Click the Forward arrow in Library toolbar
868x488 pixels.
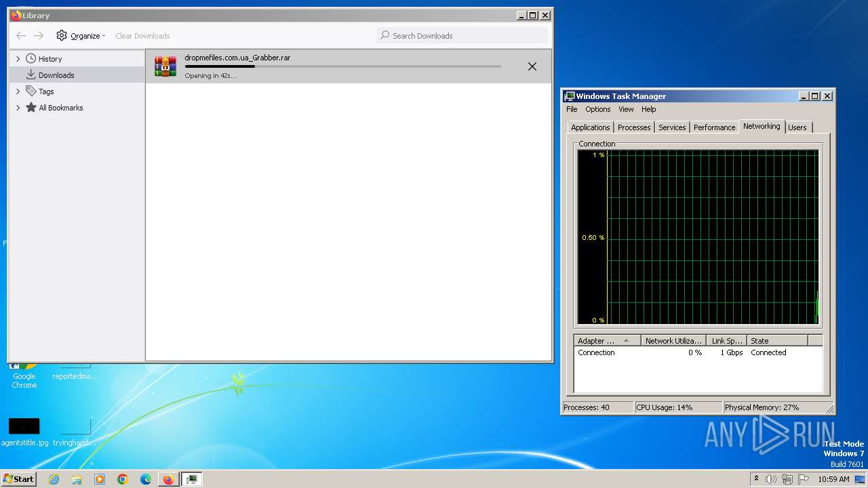(39, 36)
